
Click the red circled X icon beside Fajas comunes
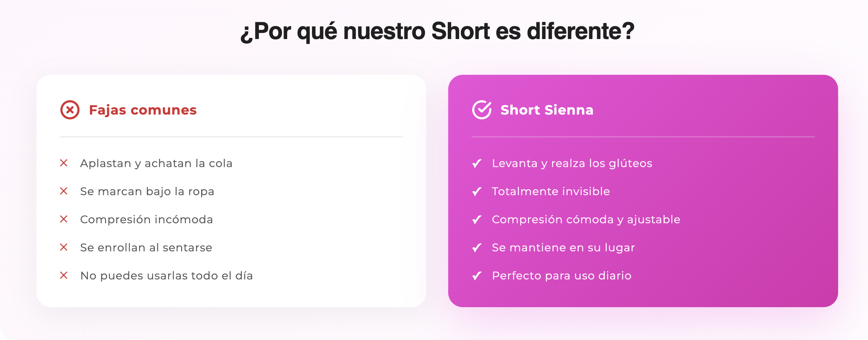click(70, 110)
